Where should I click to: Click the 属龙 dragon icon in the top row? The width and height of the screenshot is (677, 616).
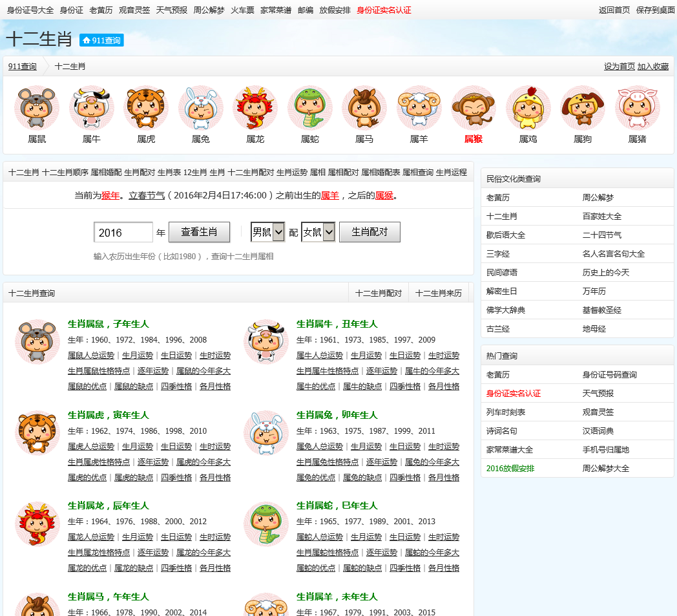255,107
